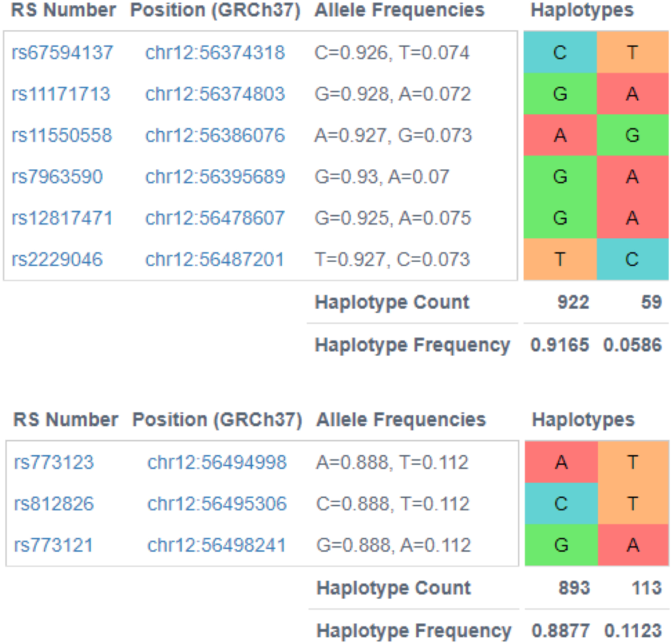
Task: Click the red A cell for rs11171713
Action: 633,94
